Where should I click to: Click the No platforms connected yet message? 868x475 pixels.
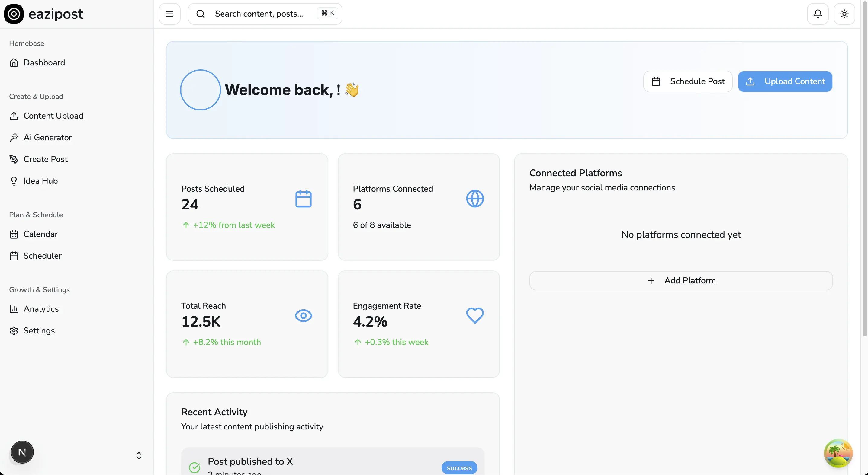[681, 235]
